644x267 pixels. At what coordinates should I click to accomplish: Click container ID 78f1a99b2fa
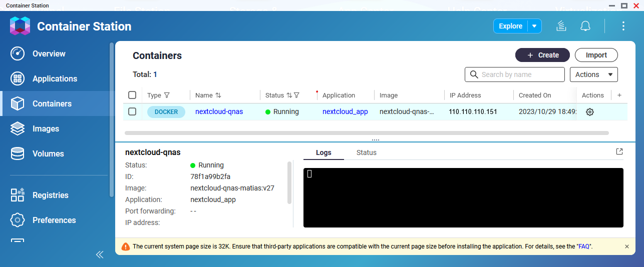pyautogui.click(x=210, y=176)
